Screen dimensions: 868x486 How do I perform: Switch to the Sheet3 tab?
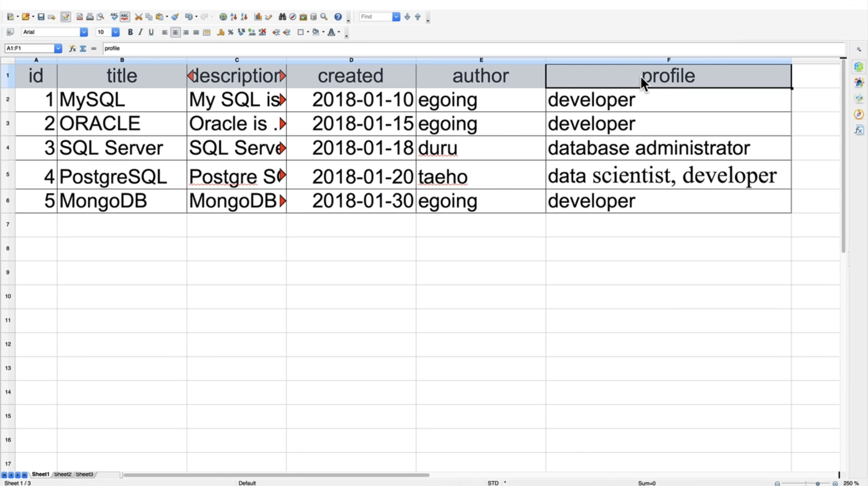point(84,474)
